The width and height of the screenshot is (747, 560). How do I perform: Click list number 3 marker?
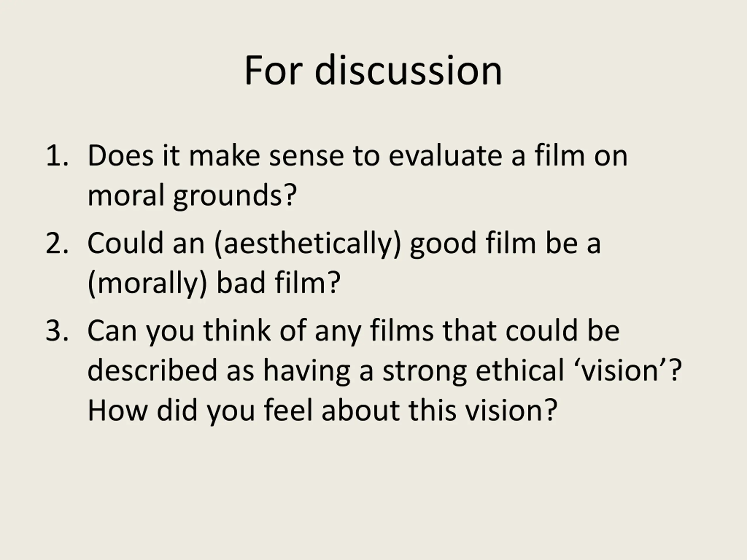pos(57,330)
